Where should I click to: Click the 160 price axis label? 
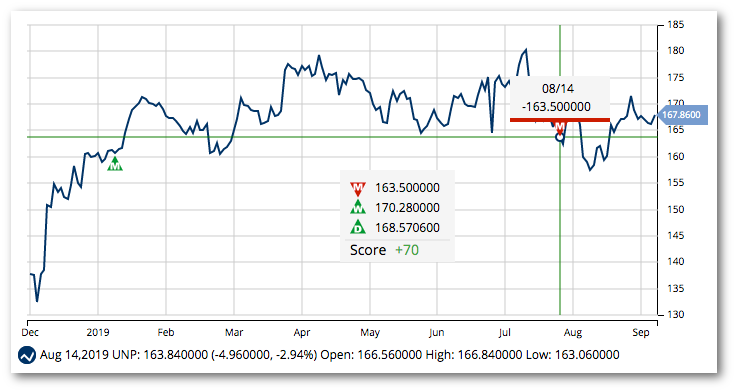(676, 156)
